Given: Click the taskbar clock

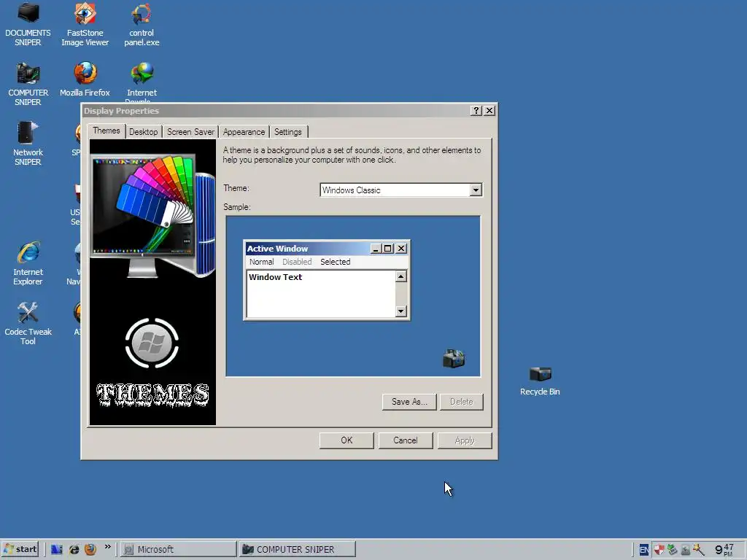Looking at the screenshot, I should (x=724, y=550).
